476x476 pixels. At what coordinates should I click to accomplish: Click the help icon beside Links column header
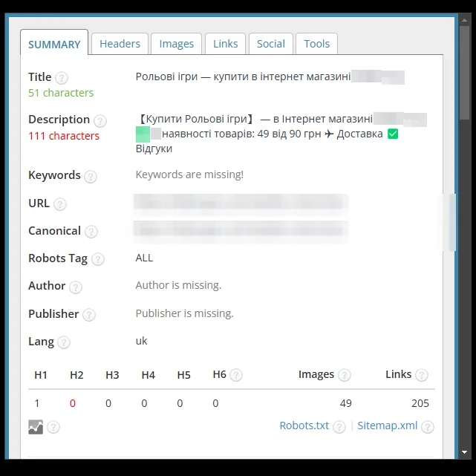[422, 375]
